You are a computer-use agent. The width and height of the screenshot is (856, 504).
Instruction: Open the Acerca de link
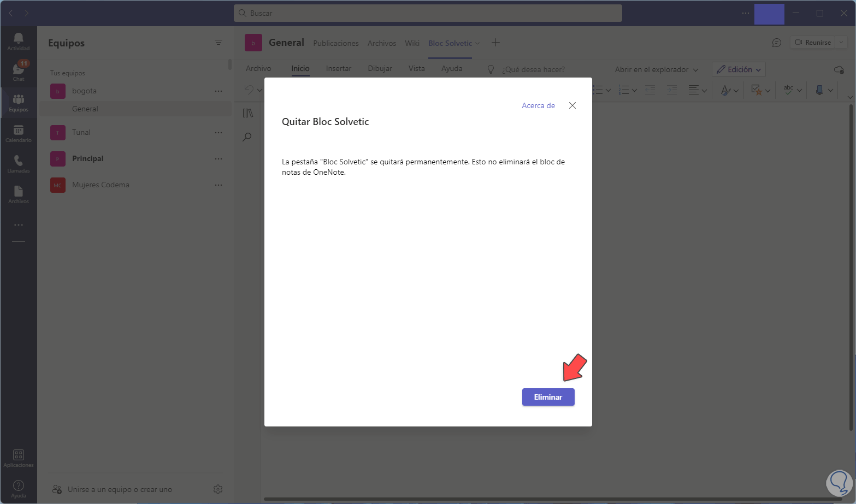(x=538, y=105)
